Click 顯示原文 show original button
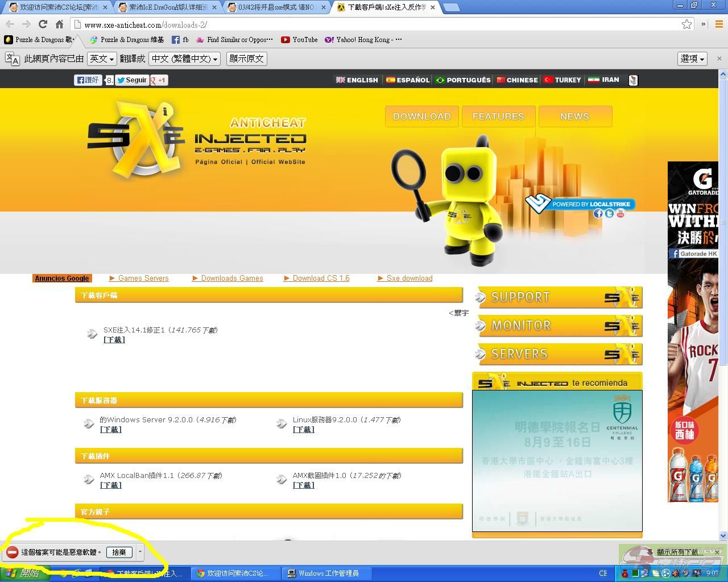This screenshot has width=728, height=582. (246, 59)
